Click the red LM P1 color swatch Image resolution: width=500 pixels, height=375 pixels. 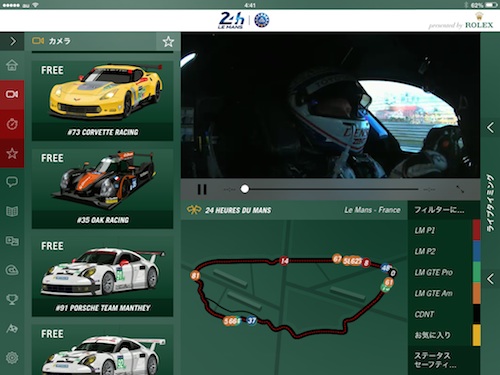(477, 230)
